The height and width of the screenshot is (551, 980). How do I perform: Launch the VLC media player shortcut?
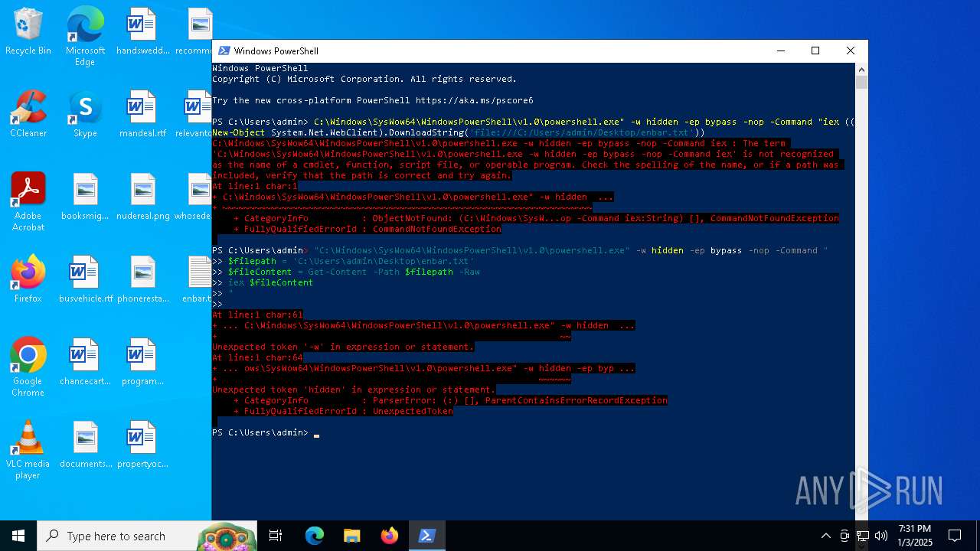tap(28, 449)
